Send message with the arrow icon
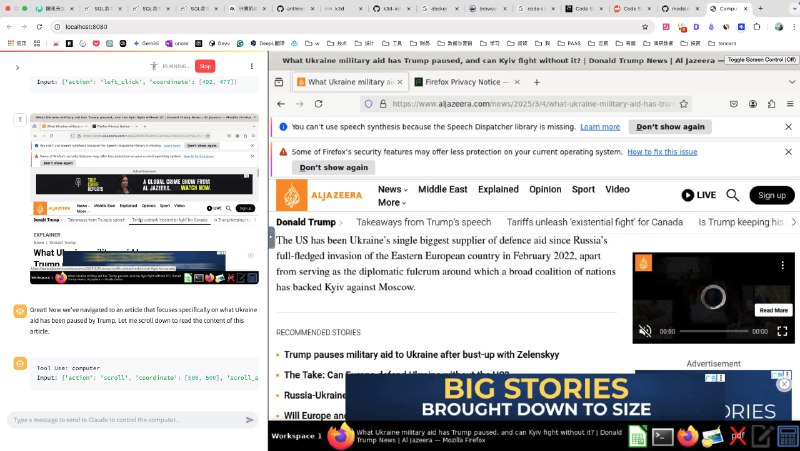This screenshot has width=800, height=451. [x=249, y=420]
